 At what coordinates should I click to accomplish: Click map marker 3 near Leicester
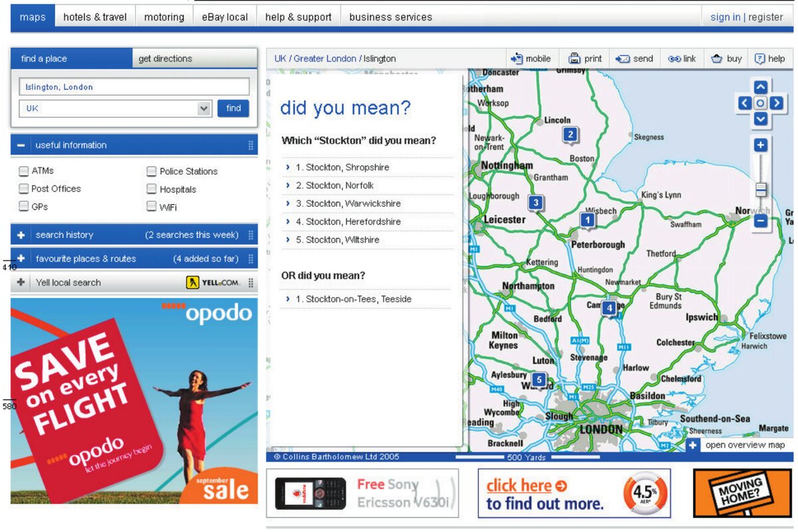point(535,203)
